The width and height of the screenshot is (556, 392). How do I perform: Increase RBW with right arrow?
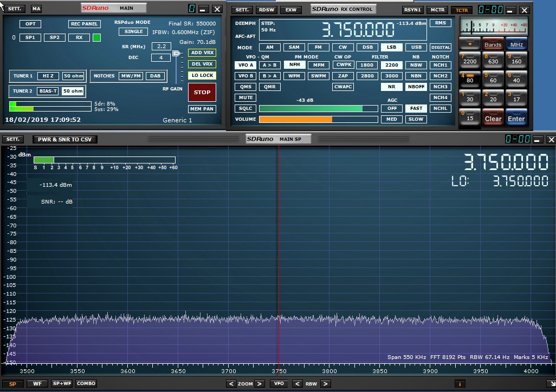tap(325, 384)
